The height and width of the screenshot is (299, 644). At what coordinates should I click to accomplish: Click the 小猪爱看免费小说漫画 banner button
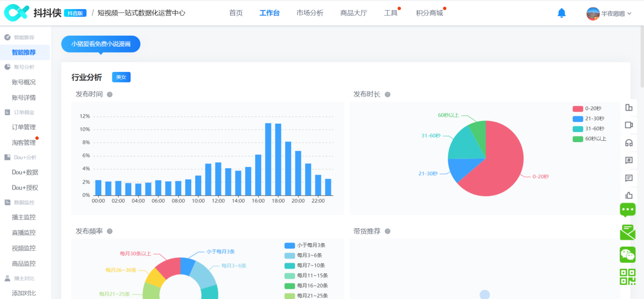pyautogui.click(x=100, y=44)
